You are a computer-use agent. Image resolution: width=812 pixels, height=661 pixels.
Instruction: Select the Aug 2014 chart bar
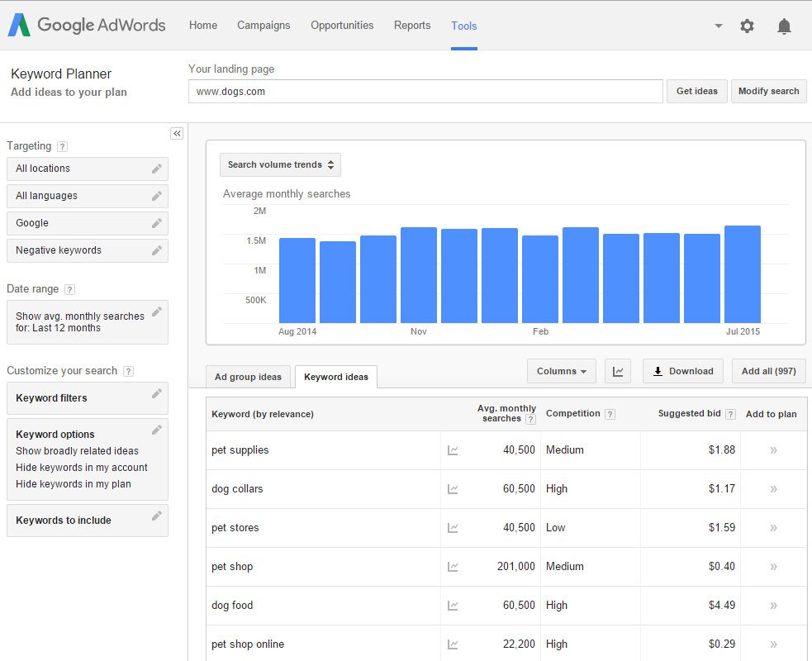click(297, 281)
